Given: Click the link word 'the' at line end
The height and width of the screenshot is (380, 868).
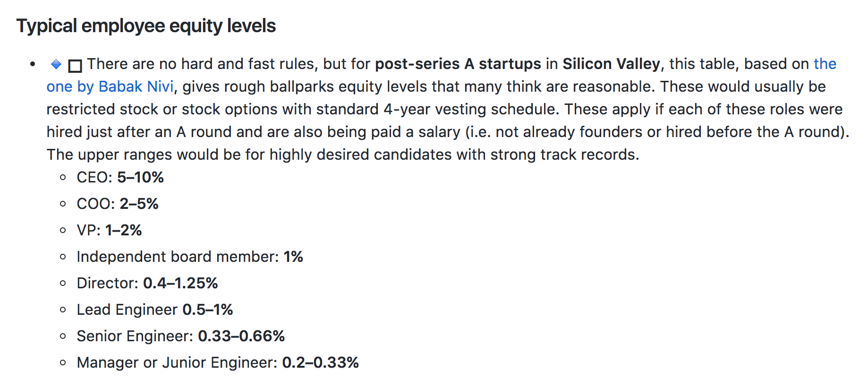Looking at the screenshot, I should click(825, 64).
